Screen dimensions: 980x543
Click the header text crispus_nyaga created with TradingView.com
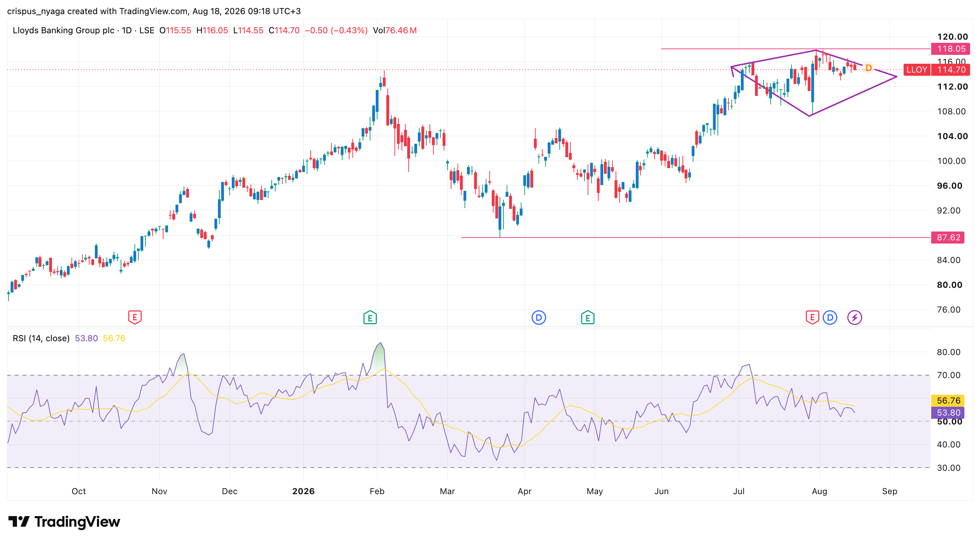97,11
